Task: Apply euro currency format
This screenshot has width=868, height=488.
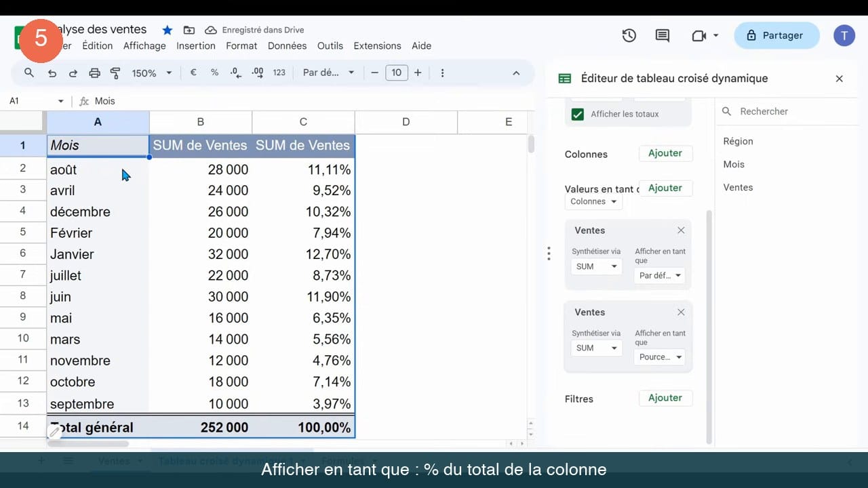Action: click(x=193, y=73)
